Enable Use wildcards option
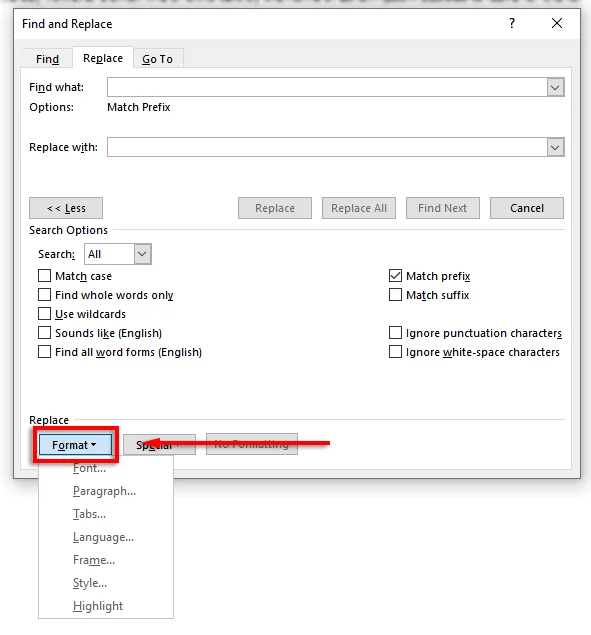Screen dimensions: 591x635 [45, 314]
